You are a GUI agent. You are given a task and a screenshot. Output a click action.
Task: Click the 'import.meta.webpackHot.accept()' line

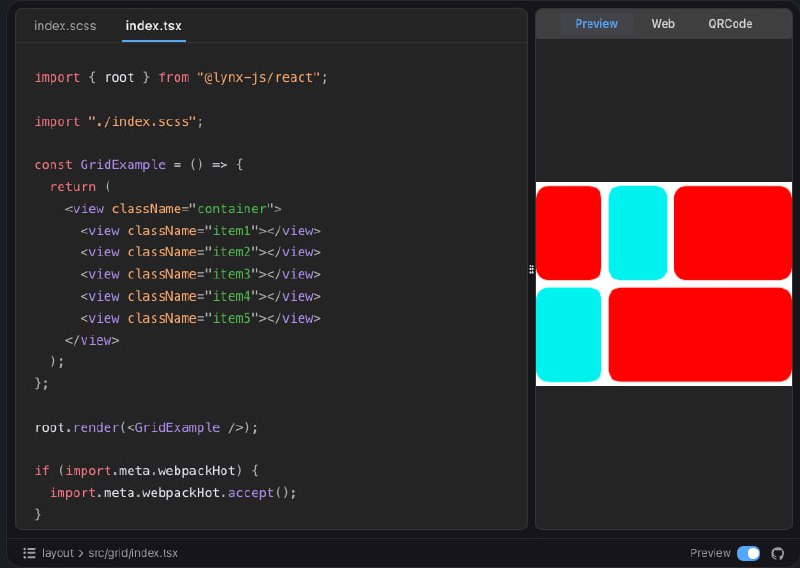(173, 492)
